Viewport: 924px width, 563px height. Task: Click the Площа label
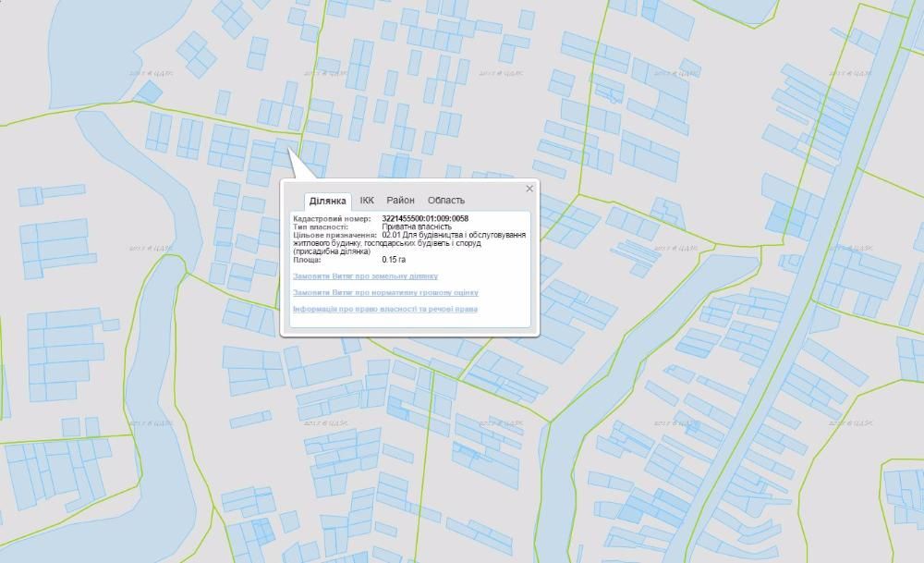click(307, 260)
